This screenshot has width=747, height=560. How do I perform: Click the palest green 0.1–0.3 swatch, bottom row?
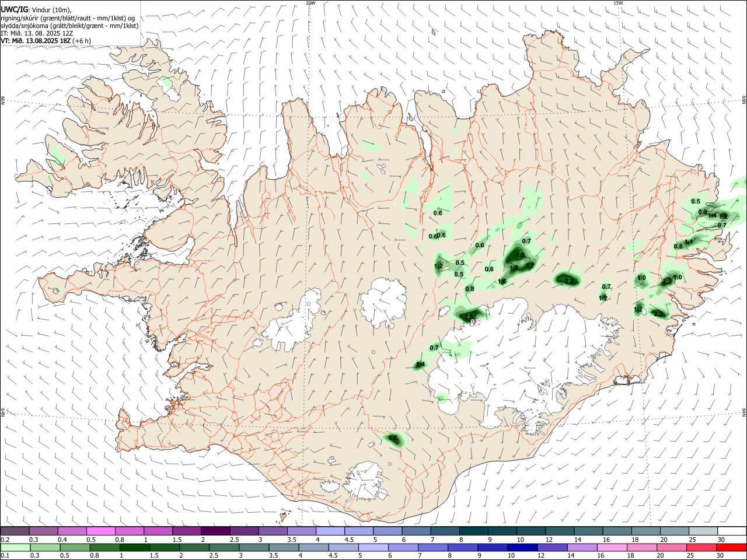[x=15, y=548]
